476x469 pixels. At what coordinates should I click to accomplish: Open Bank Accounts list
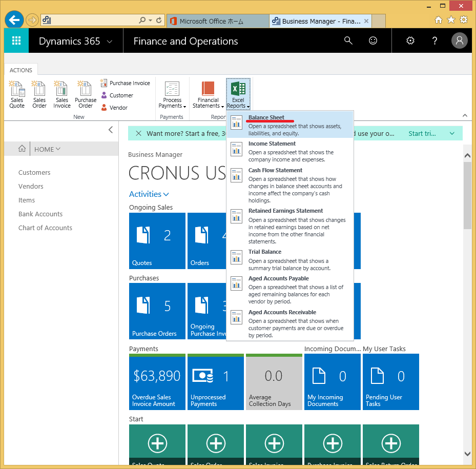[40, 214]
